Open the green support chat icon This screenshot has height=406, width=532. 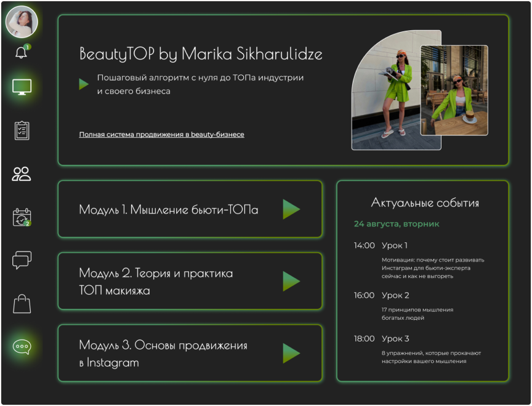[x=22, y=347]
